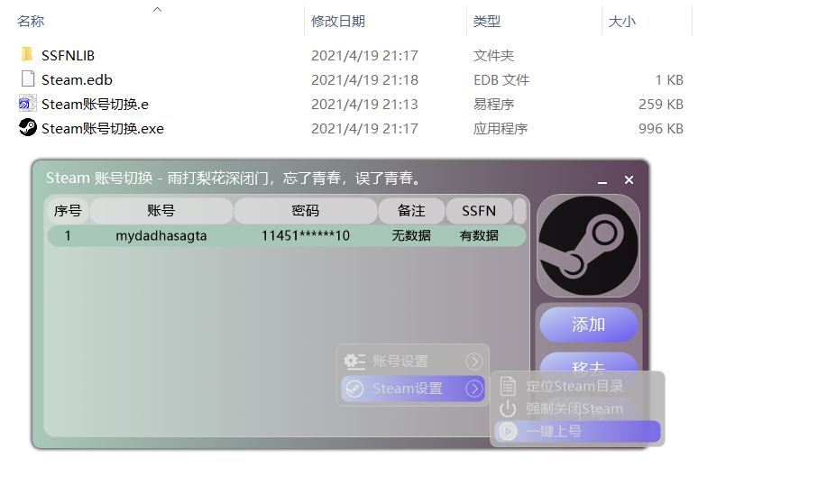Click the 259 KB size value
Viewport: 827px width, 504px height.
[x=661, y=105]
